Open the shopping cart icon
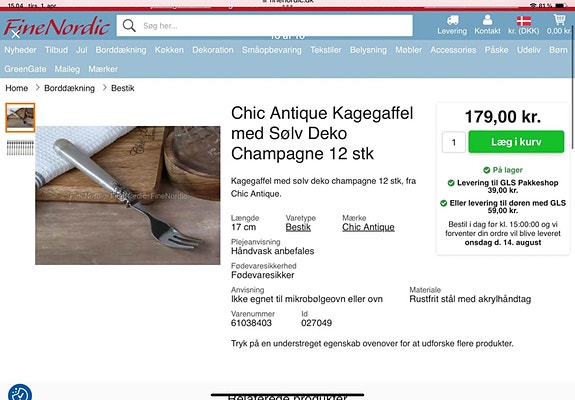575x400 pixels. pyautogui.click(x=559, y=19)
